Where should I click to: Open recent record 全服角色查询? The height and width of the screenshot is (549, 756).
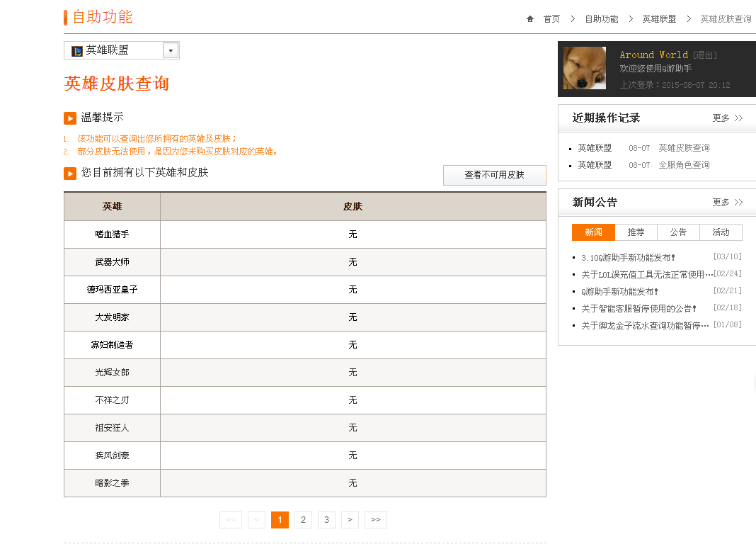(684, 164)
